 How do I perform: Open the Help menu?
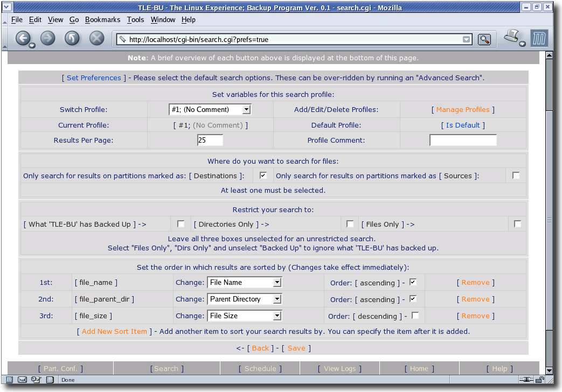[188, 20]
